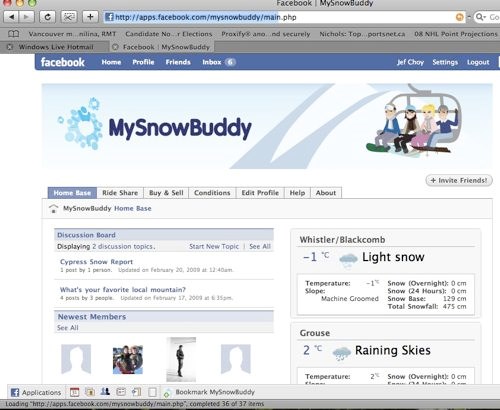
Task: Click Bookmark MySnowBuddy in bottom bar
Action: [215, 392]
